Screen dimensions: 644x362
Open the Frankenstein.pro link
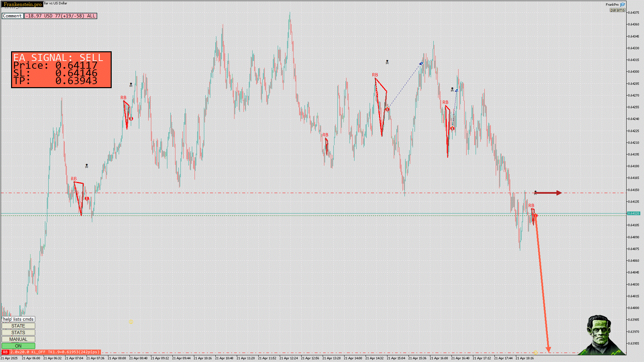point(22,4)
